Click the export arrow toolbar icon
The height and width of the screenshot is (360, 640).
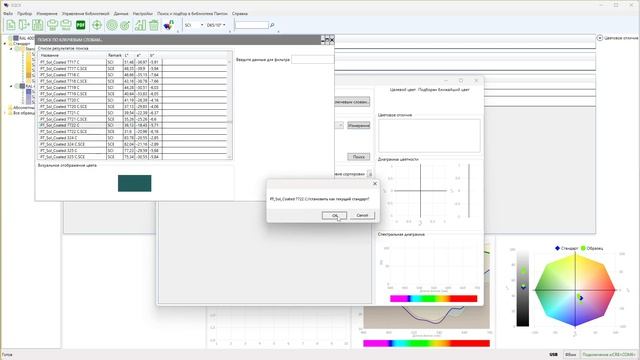(24, 25)
